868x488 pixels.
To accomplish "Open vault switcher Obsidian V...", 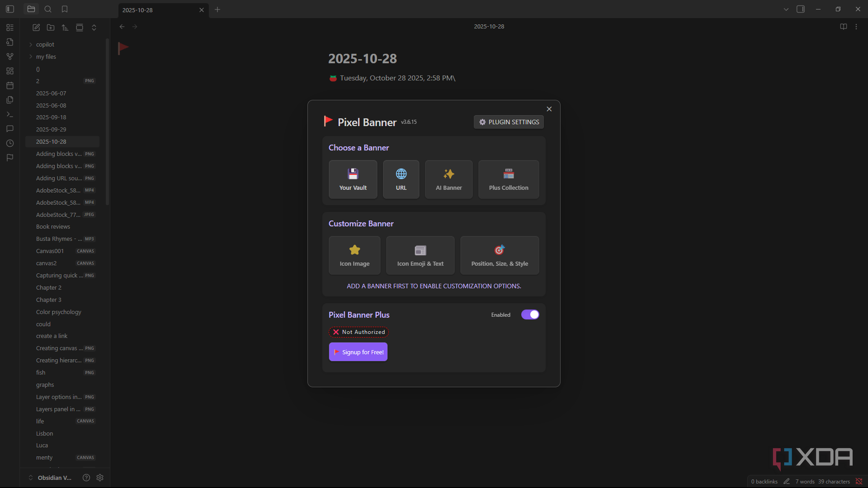I will [50, 478].
